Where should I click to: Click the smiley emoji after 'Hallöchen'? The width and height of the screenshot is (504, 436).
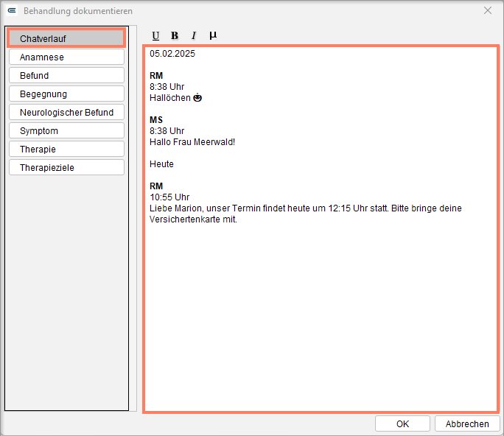tap(197, 97)
